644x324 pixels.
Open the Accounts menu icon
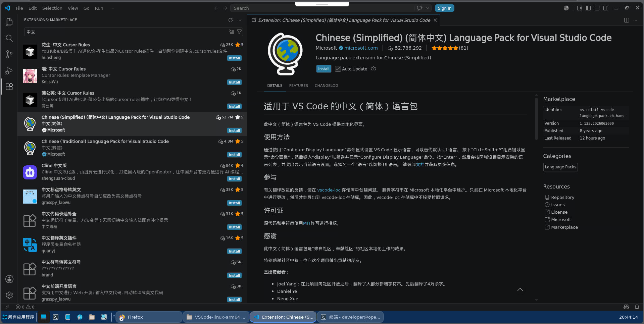tap(9, 279)
